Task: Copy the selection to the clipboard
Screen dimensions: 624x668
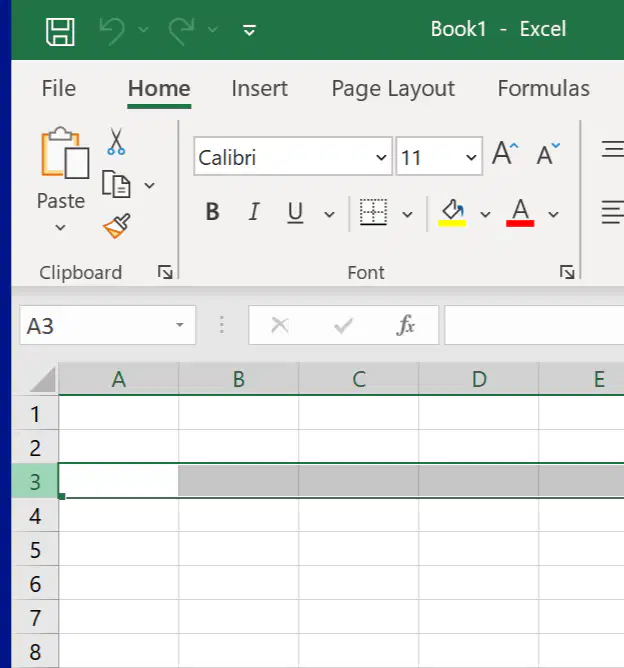Action: coord(116,184)
